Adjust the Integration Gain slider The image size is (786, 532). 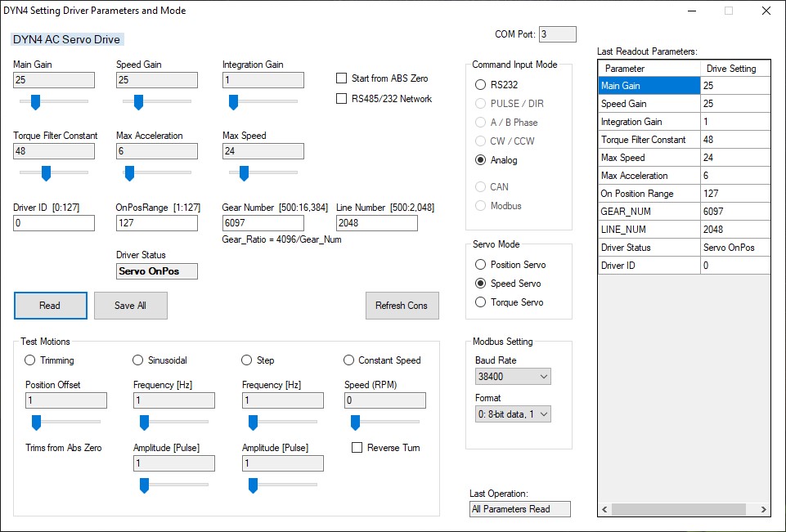click(263, 101)
